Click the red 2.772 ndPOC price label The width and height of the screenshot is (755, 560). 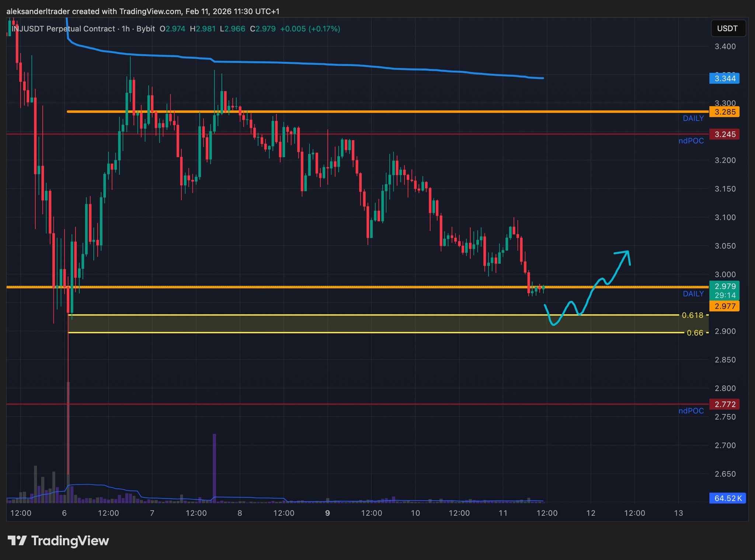click(x=724, y=405)
